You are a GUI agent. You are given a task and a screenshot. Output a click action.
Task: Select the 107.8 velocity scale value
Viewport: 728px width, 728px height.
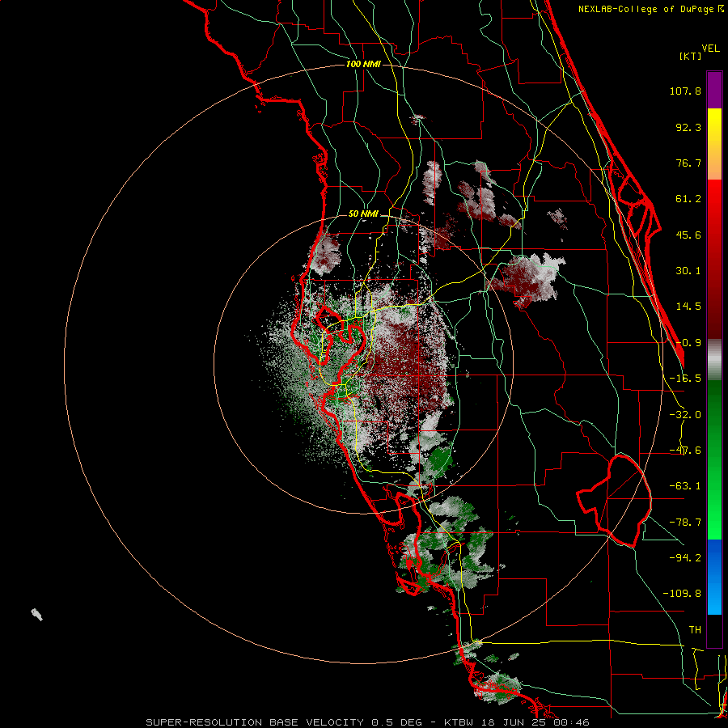(685, 91)
